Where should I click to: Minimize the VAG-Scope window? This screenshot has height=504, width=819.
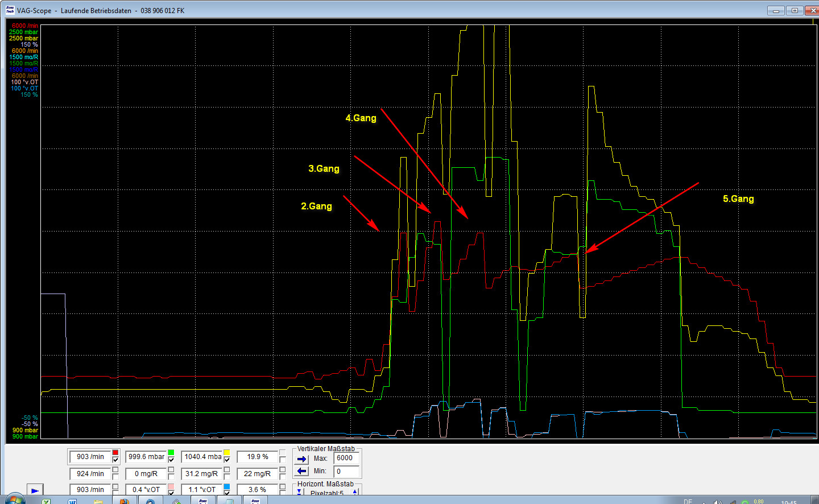[776, 10]
